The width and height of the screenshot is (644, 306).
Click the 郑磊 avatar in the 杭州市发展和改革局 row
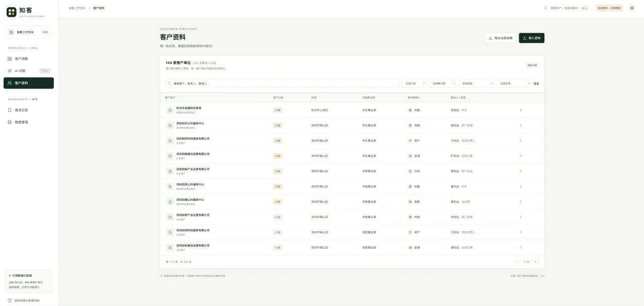[410, 110]
